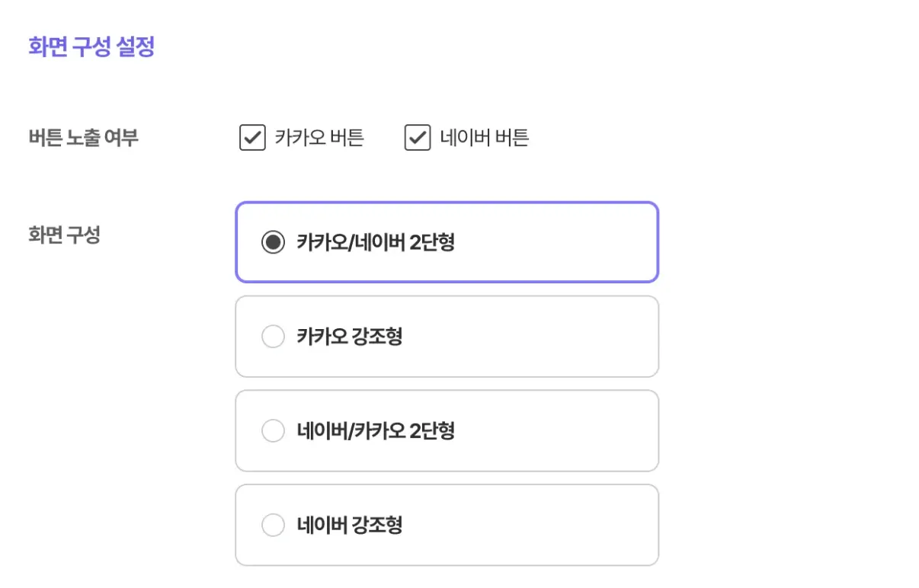Image resolution: width=919 pixels, height=588 pixels.
Task: Click the 화면 구성 field label
Action: 64,235
